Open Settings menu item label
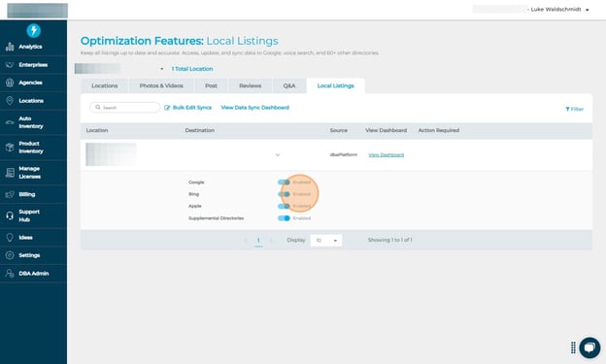 click(29, 255)
